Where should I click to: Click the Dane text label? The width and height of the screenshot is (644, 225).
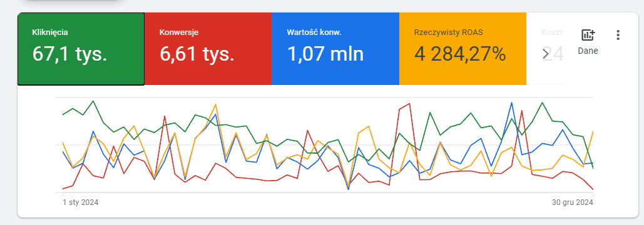click(588, 51)
